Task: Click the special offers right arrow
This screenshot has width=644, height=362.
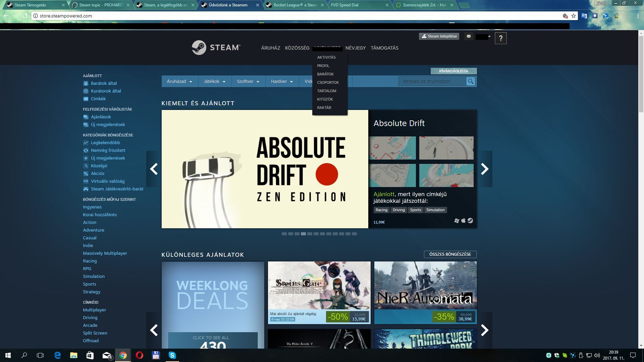Action: point(485,330)
